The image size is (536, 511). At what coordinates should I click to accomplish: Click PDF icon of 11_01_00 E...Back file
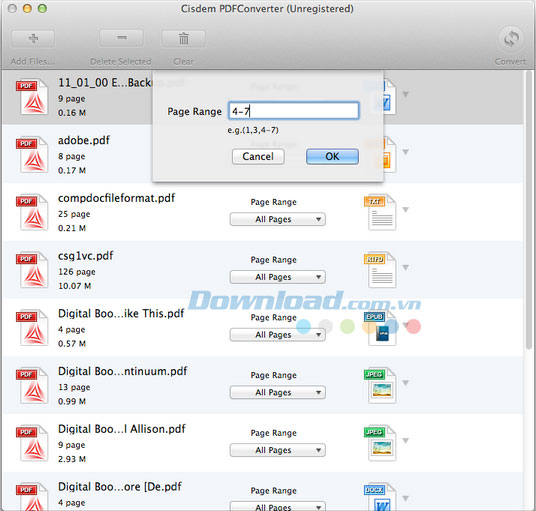(32, 96)
